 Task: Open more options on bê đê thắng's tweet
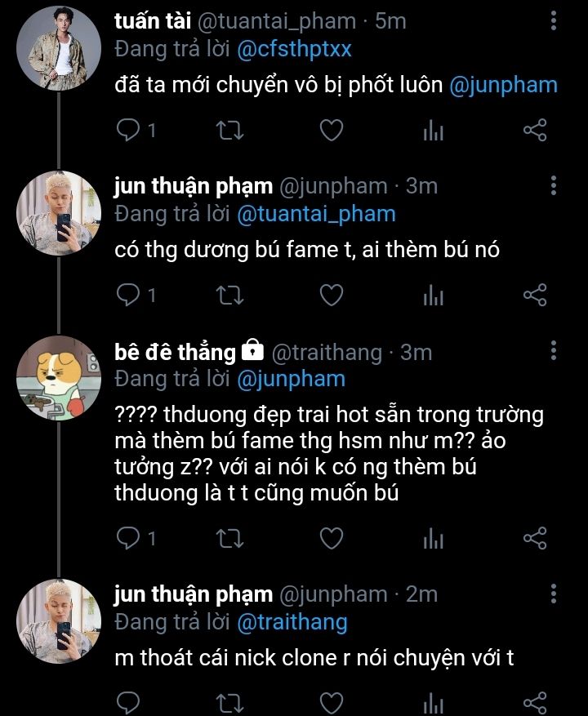(554, 352)
